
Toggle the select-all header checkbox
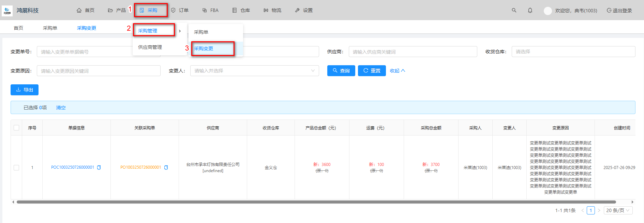coord(16,128)
